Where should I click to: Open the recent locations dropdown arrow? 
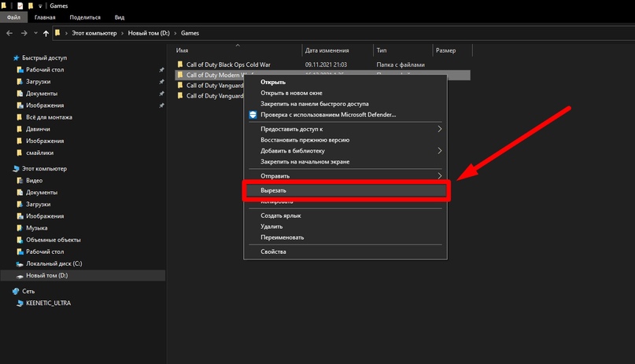(x=35, y=33)
